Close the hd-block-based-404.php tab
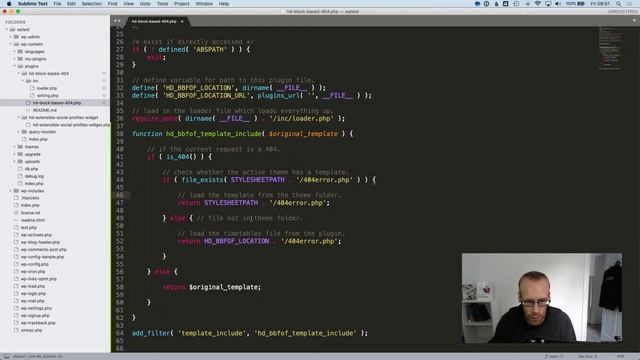This screenshot has width=640, height=360. (x=182, y=21)
